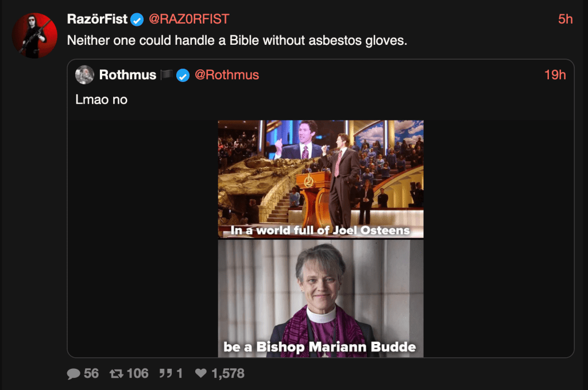This screenshot has height=390, width=588.
Task: Click the asbestos gloves tweet text
Action: point(237,41)
